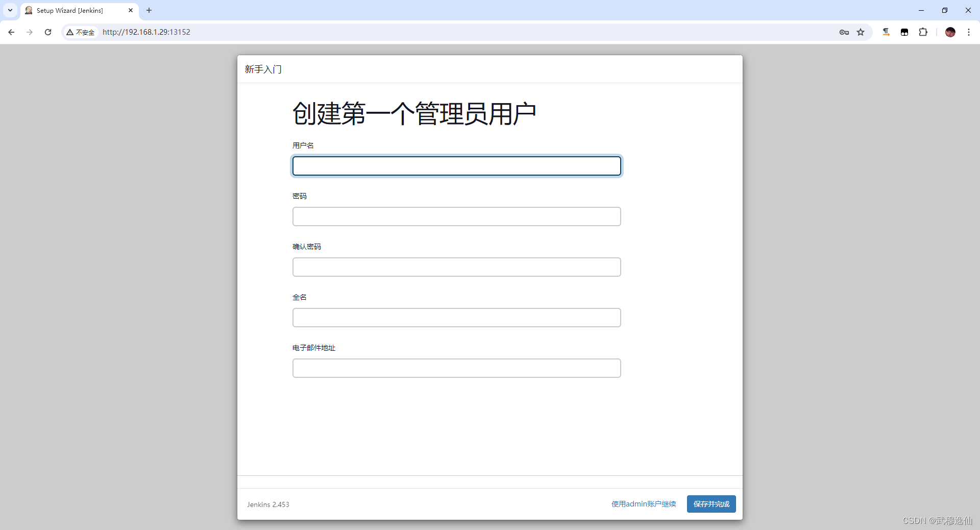Click the 保存并完成 button

711,504
